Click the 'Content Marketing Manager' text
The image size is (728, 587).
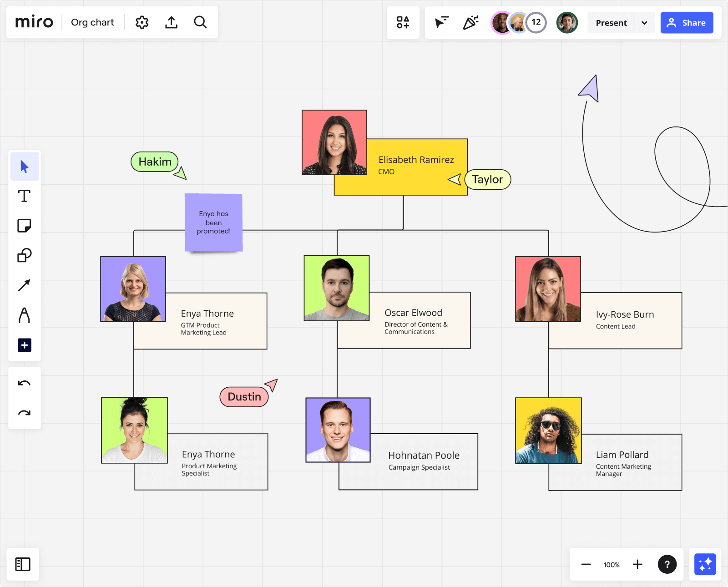pos(623,470)
